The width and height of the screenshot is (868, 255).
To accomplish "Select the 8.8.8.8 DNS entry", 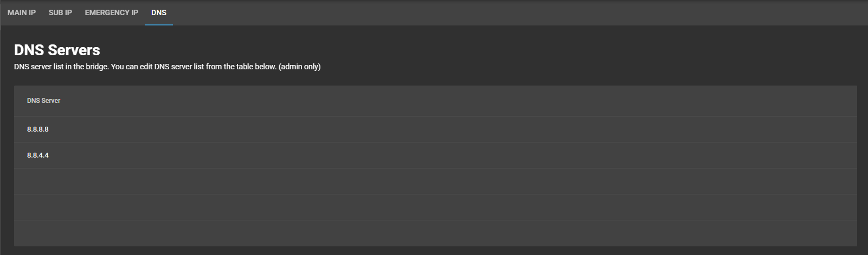I will [435, 129].
